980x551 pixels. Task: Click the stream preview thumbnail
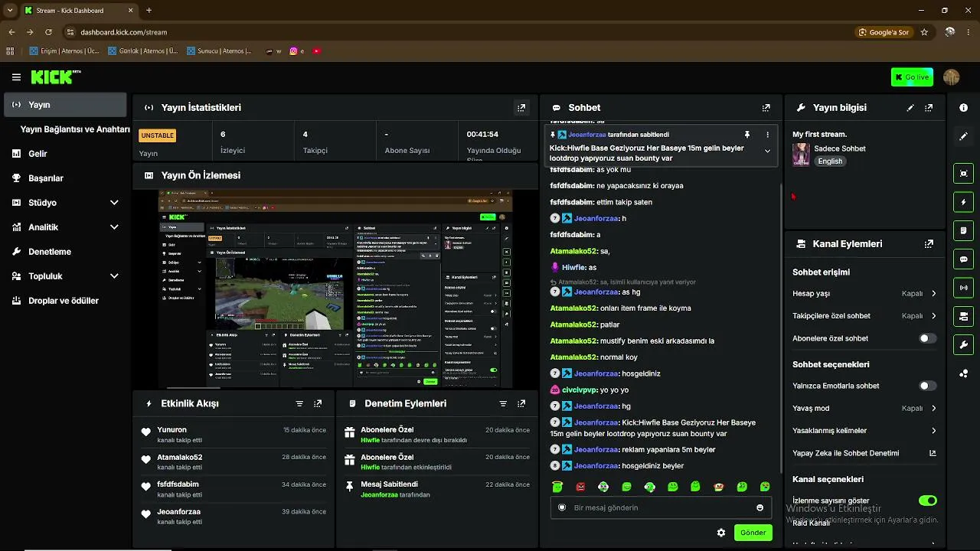tap(335, 289)
